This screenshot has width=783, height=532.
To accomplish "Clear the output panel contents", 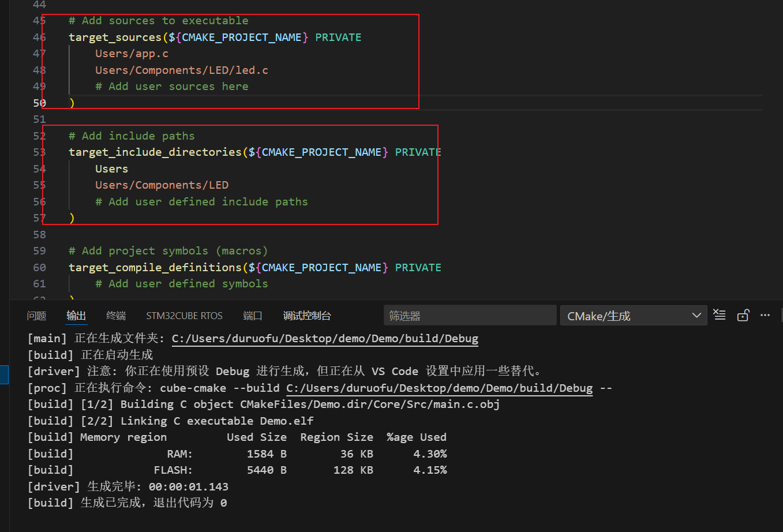I will point(720,315).
